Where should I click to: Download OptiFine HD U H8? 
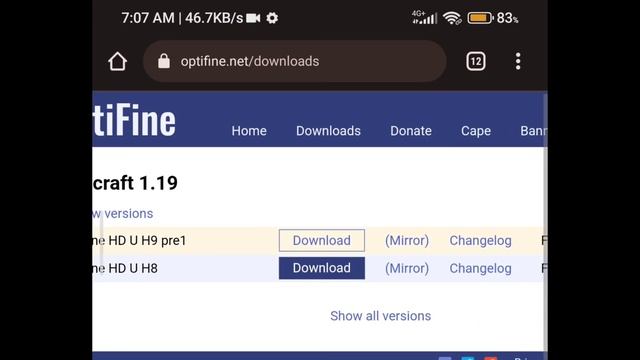[322, 268]
